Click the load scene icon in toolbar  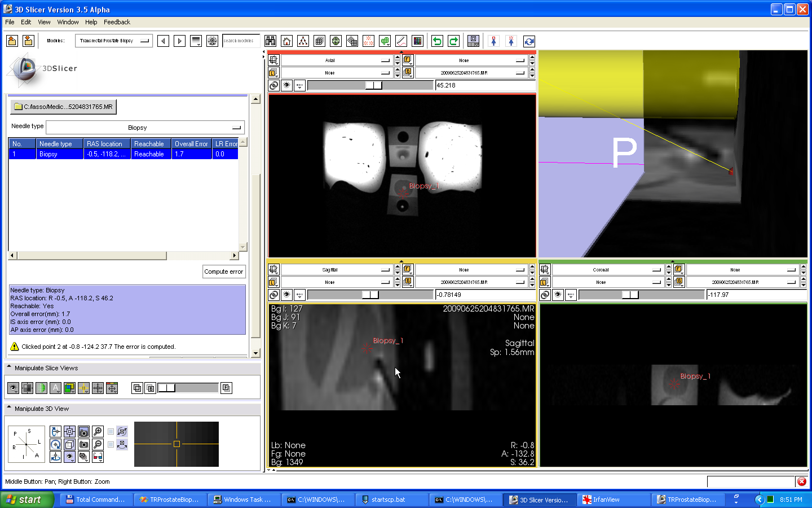(12, 41)
